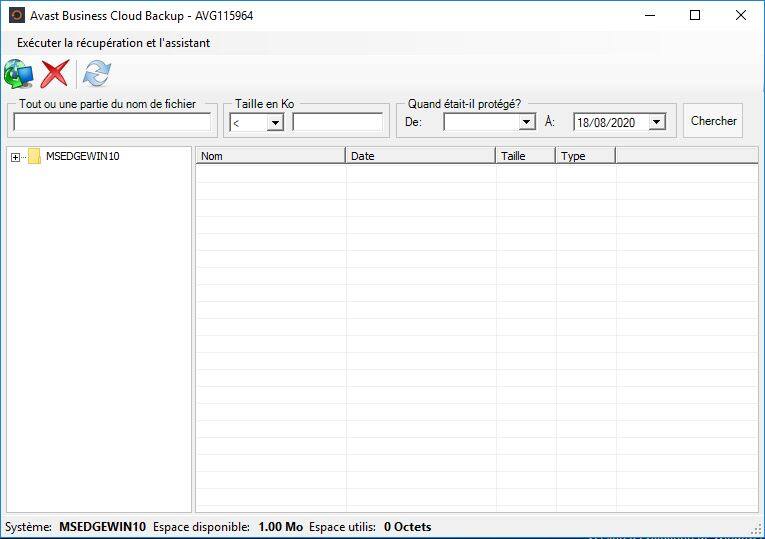
Task: Click the window resize grip in the corner
Action: [x=756, y=529]
